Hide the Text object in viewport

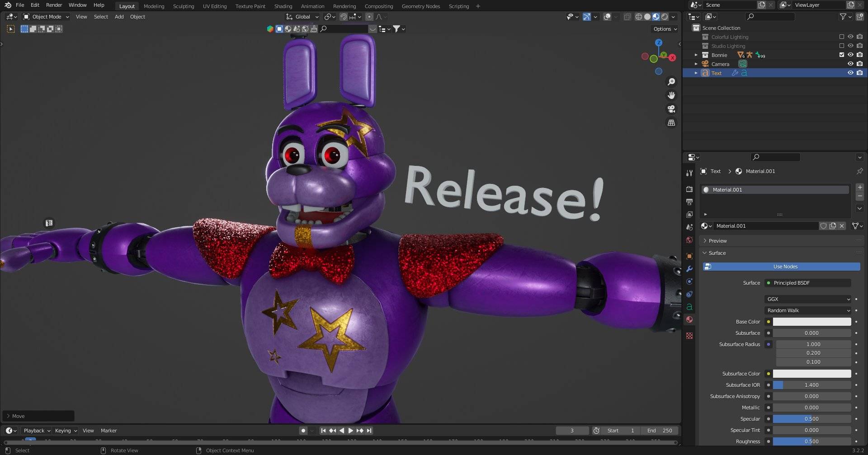pos(850,73)
